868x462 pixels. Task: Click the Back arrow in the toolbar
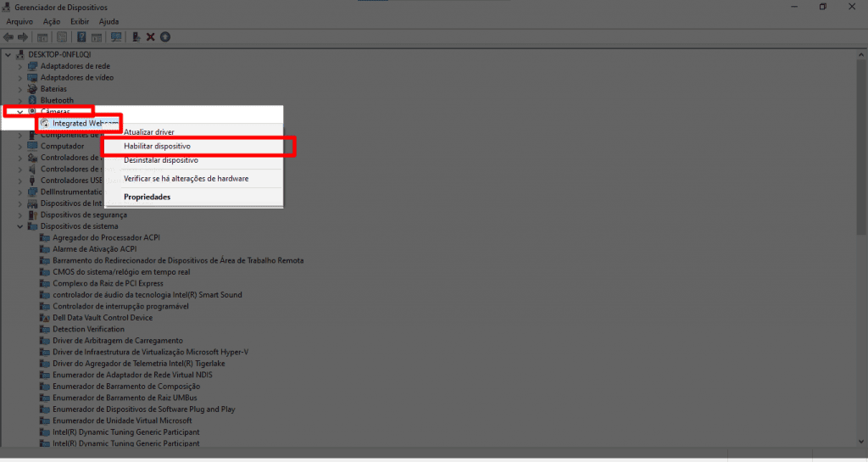pos(8,36)
